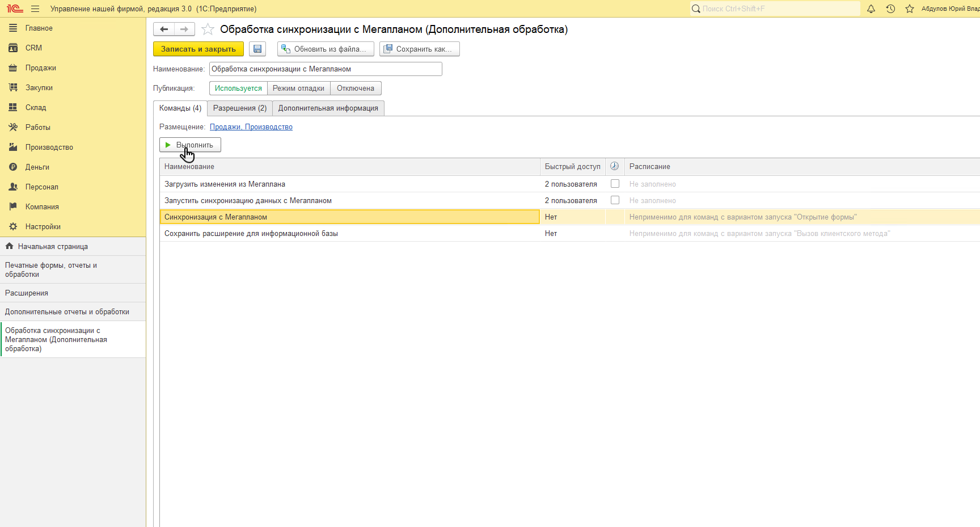Set publication to Отключена
The width and height of the screenshot is (980, 527).
click(356, 88)
